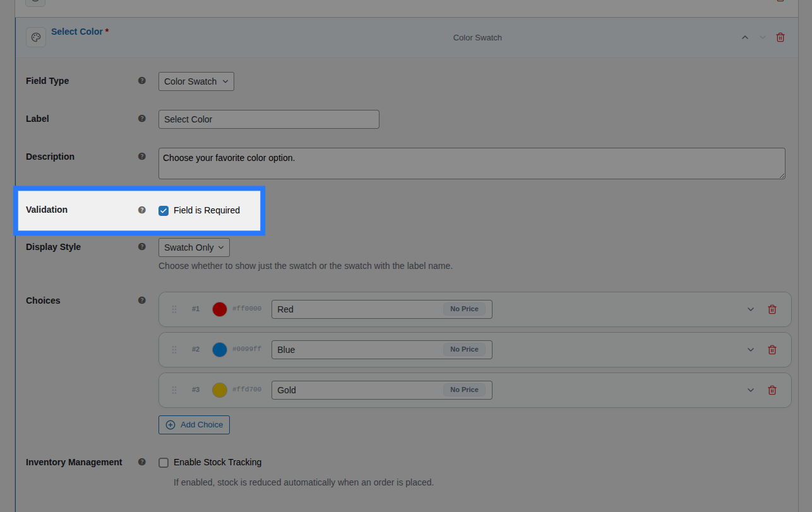Click the No Price badge for Red
812x512 pixels.
465,309
